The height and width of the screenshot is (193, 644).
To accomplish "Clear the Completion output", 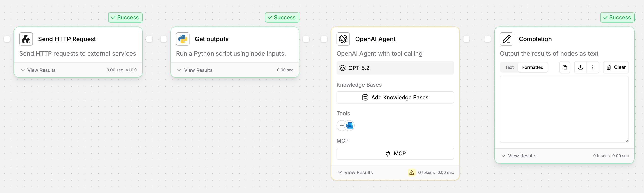I will (616, 67).
